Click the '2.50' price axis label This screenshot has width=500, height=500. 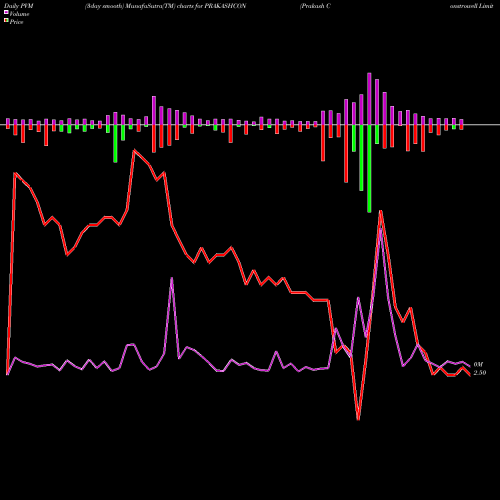[480, 373]
